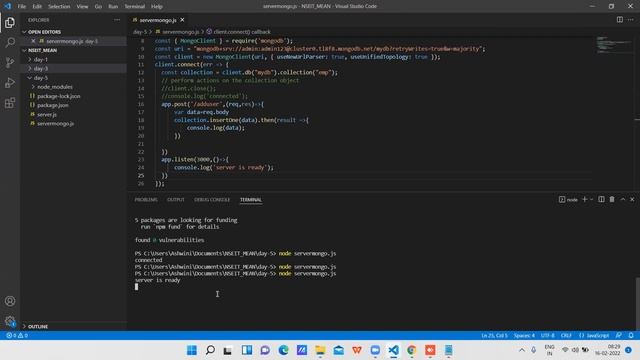640x360 pixels.
Task: Select the servermongo.js editor tab
Action: coord(158,20)
